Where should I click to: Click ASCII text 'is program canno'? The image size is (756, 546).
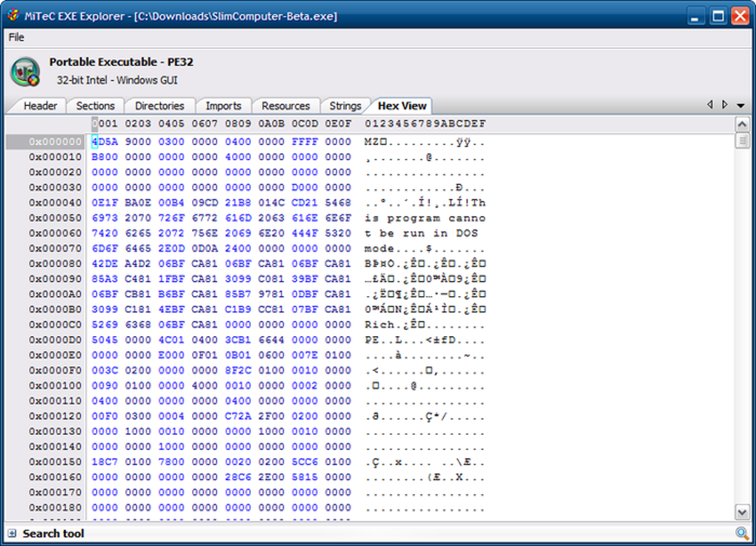tap(425, 218)
